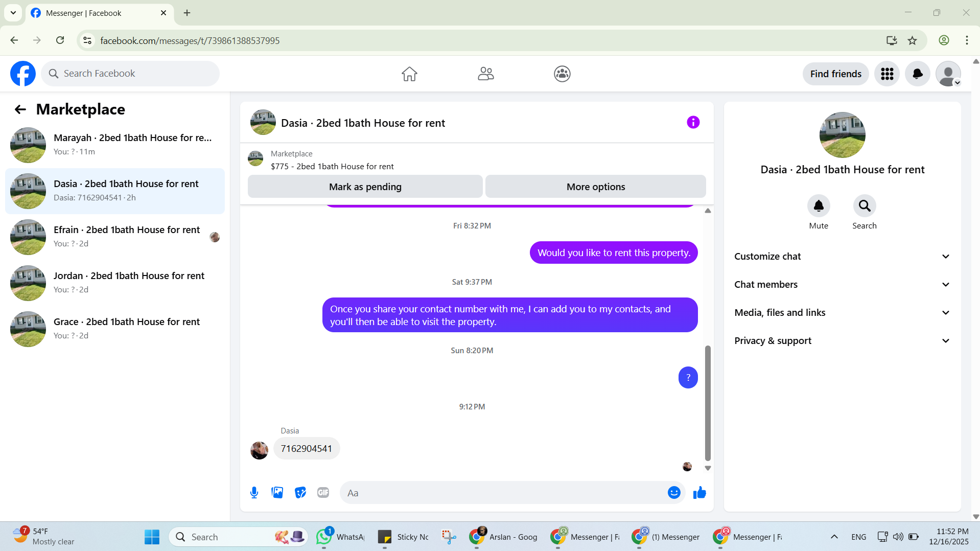Open weather widget showing 54°F
Image resolution: width=980 pixels, height=551 pixels.
pyautogui.click(x=43, y=537)
